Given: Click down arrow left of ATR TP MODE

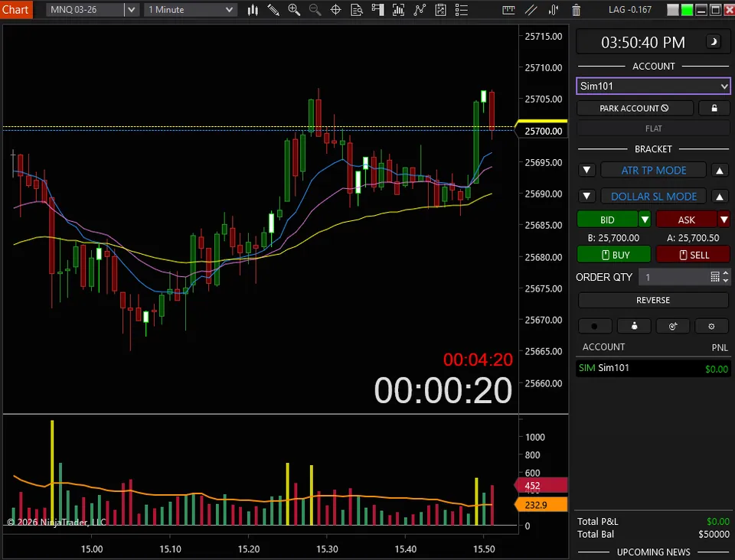Looking at the screenshot, I should click(587, 170).
